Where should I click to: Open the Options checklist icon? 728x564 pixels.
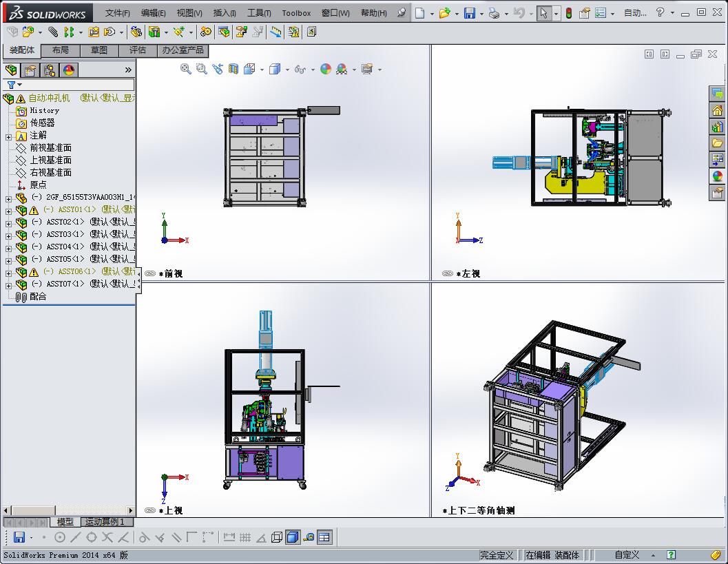601,13
